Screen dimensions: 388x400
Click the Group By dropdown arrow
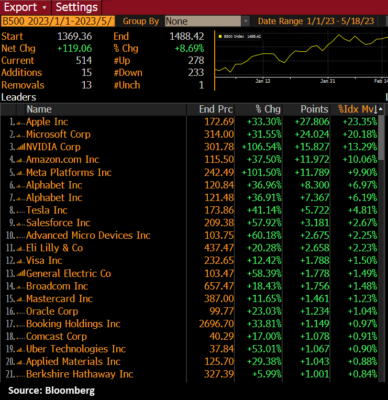tap(246, 21)
